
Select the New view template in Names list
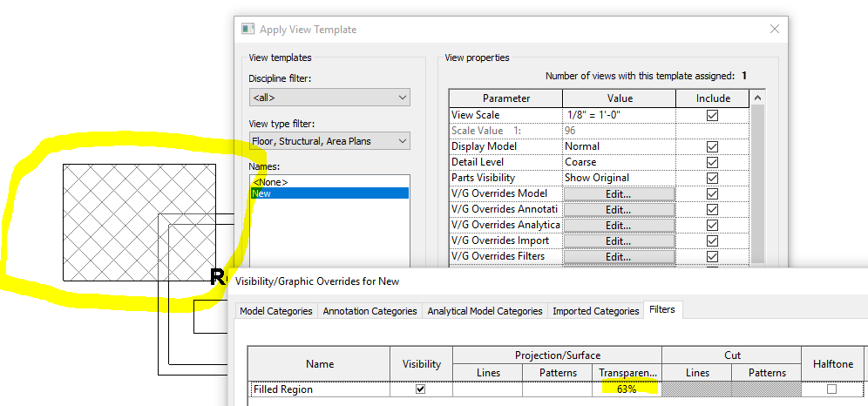click(261, 193)
